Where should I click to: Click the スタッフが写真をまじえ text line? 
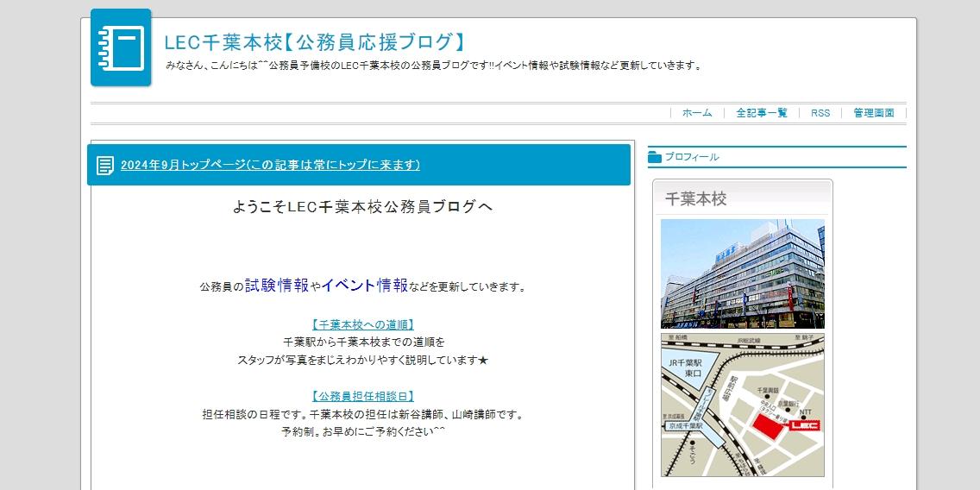pos(362,361)
